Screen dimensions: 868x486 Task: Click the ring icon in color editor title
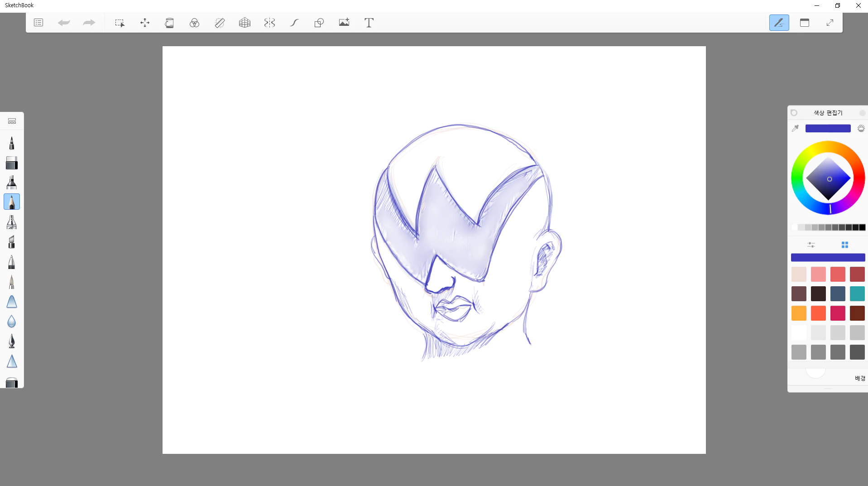794,113
